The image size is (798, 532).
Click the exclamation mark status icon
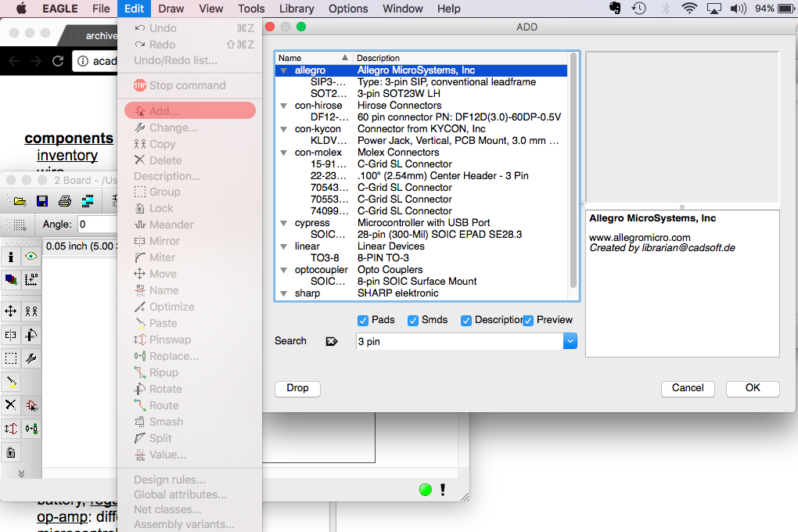coord(443,490)
